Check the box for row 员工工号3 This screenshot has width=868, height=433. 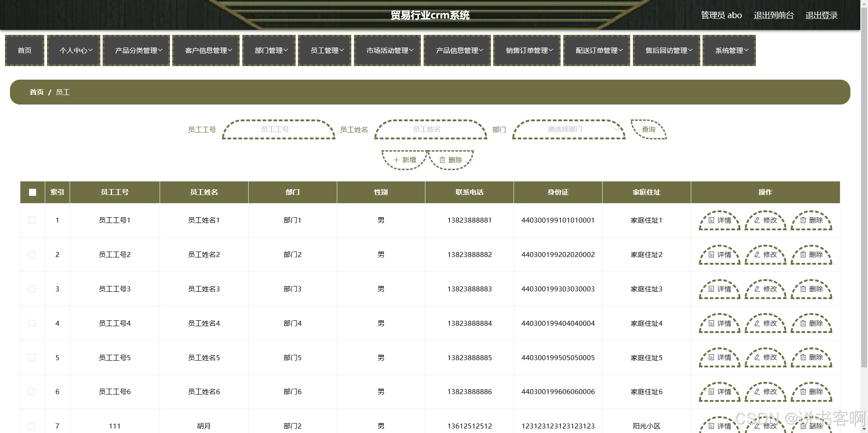[32, 289]
